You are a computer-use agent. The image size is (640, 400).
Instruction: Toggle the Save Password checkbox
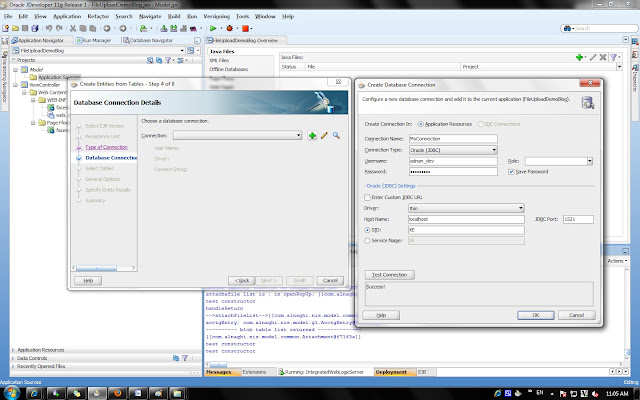pos(511,172)
